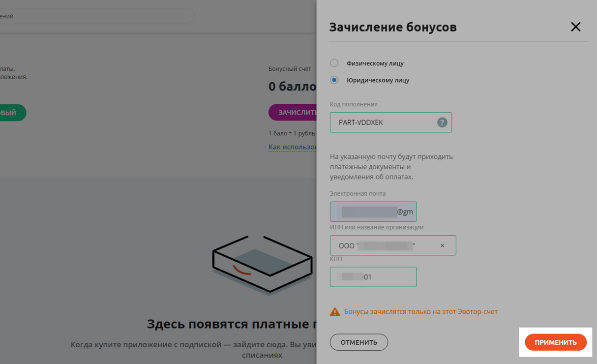597x364 pixels.
Task: Click the green button on the left edge
Action: (x=13, y=113)
